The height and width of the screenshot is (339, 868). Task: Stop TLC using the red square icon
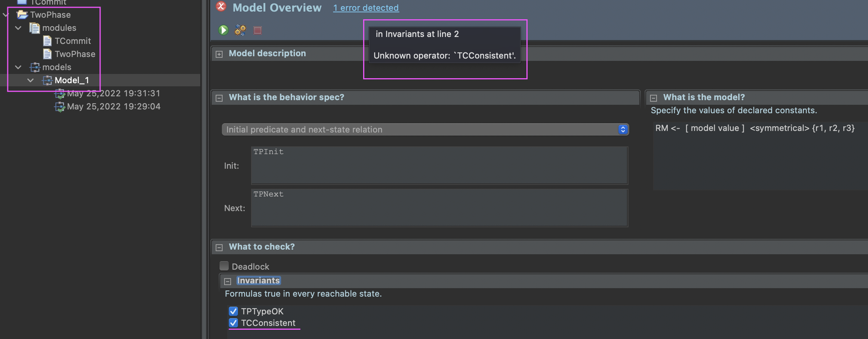(258, 30)
